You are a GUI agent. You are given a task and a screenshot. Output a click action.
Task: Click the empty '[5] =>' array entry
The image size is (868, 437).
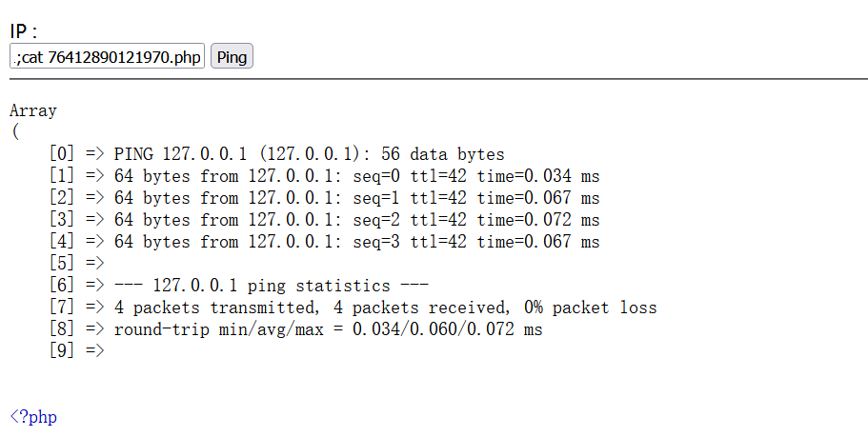76,264
